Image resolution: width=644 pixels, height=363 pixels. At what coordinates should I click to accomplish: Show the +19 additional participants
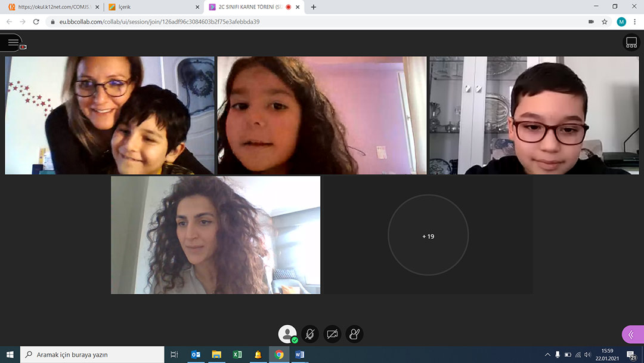click(428, 236)
